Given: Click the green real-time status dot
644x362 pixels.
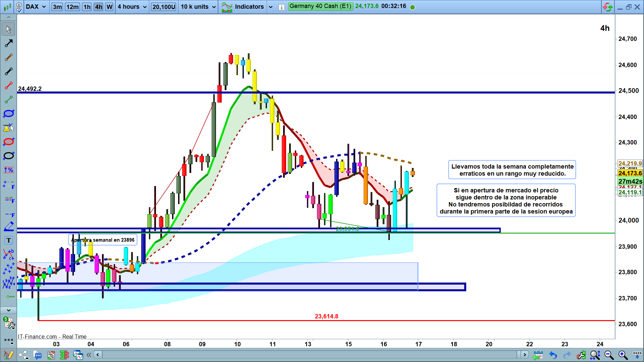Looking at the screenshot, I should point(413,7).
